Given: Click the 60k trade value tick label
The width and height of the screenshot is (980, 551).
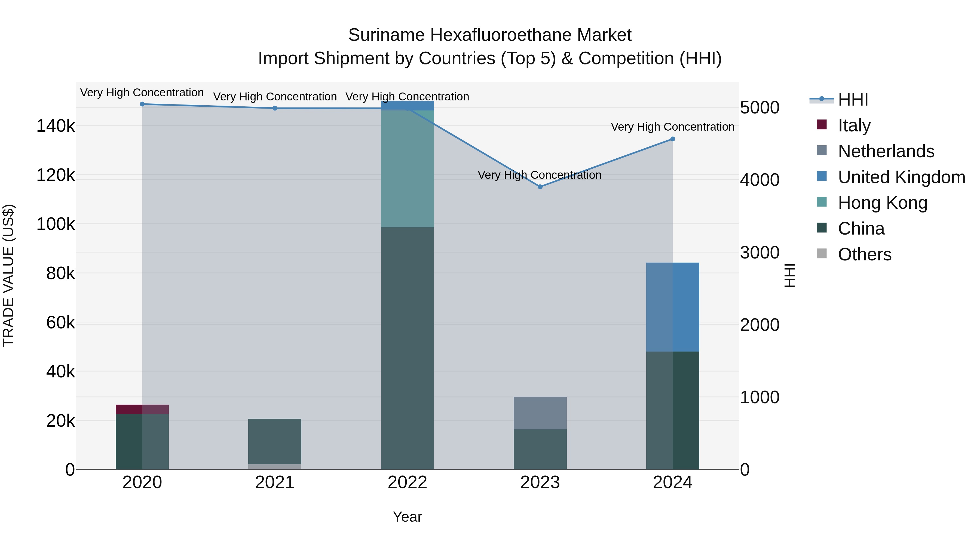Looking at the screenshot, I should (60, 322).
